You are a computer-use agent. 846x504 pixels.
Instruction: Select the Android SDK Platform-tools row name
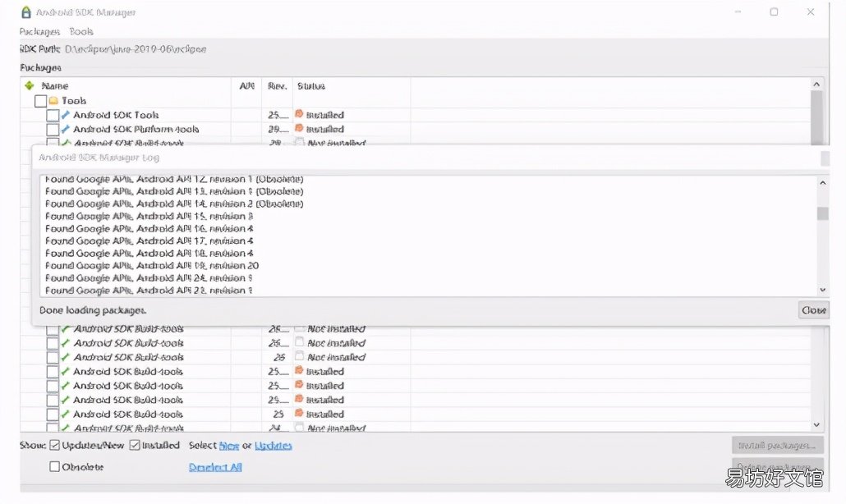[136, 129]
